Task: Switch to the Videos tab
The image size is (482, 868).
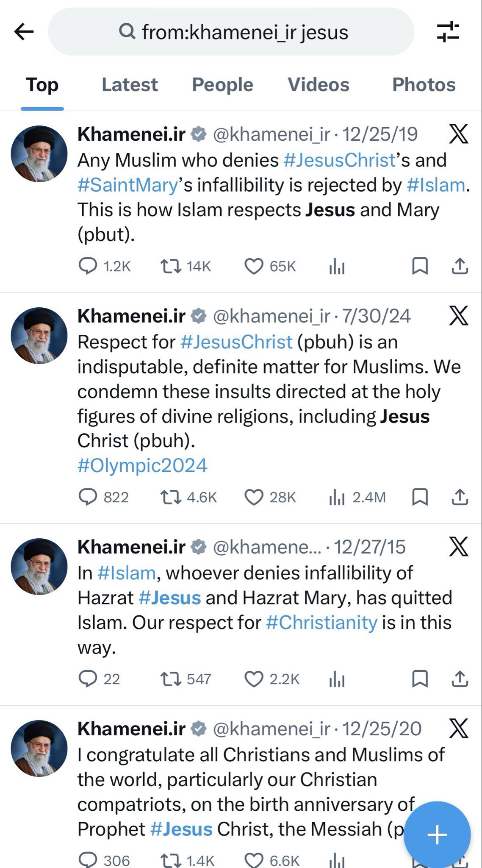Action: click(319, 85)
